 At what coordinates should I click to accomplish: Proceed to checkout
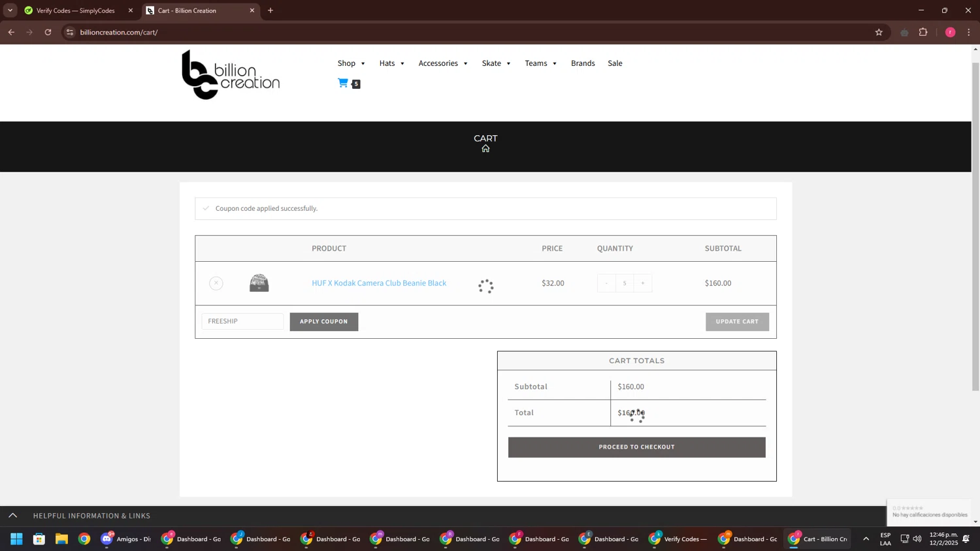(637, 447)
